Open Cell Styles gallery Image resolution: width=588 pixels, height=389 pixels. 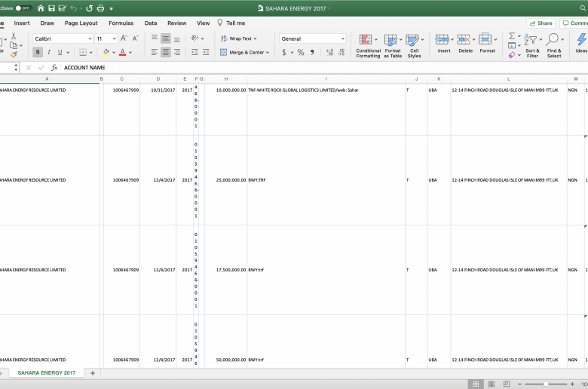point(412,40)
